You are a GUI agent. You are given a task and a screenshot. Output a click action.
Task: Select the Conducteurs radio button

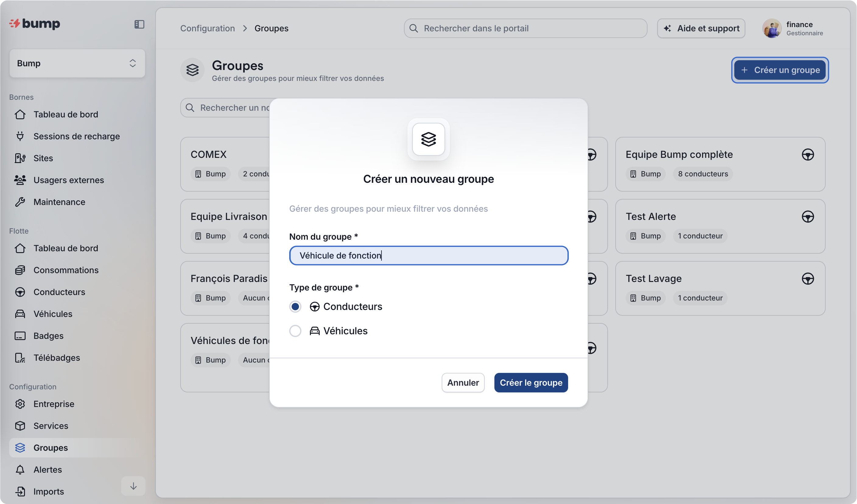click(295, 307)
